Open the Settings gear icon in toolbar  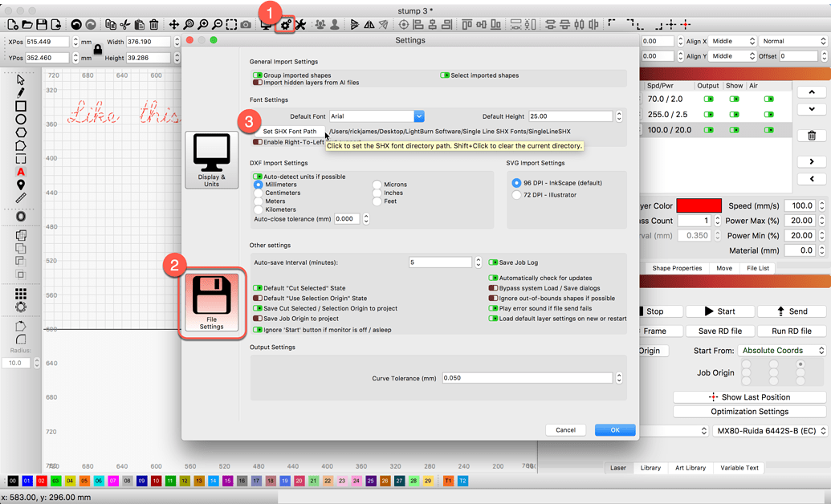tap(284, 25)
